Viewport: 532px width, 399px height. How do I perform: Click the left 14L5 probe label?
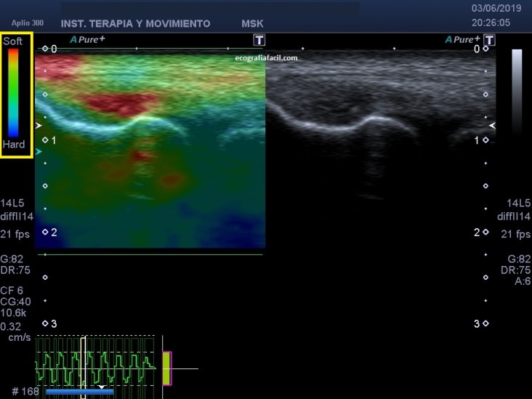13,202
